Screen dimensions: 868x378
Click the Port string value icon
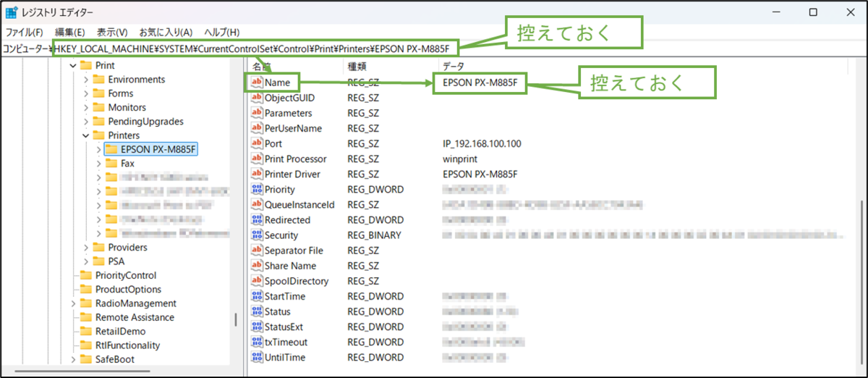(257, 143)
